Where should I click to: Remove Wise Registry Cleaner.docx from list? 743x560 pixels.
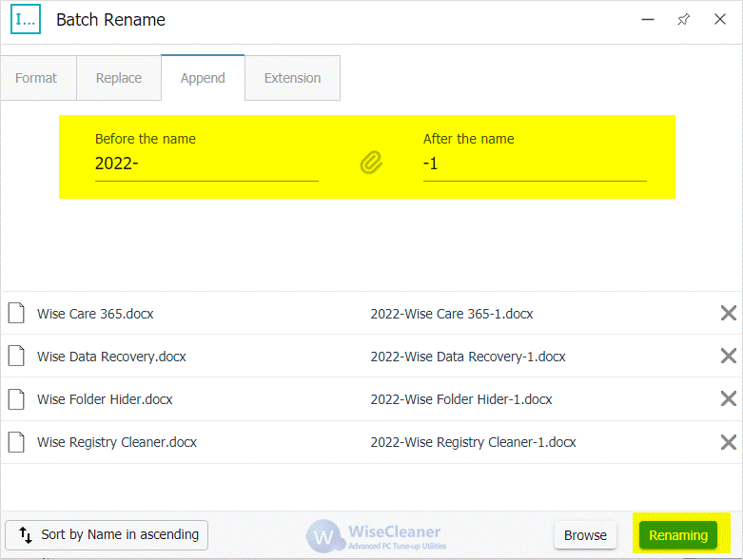[729, 442]
